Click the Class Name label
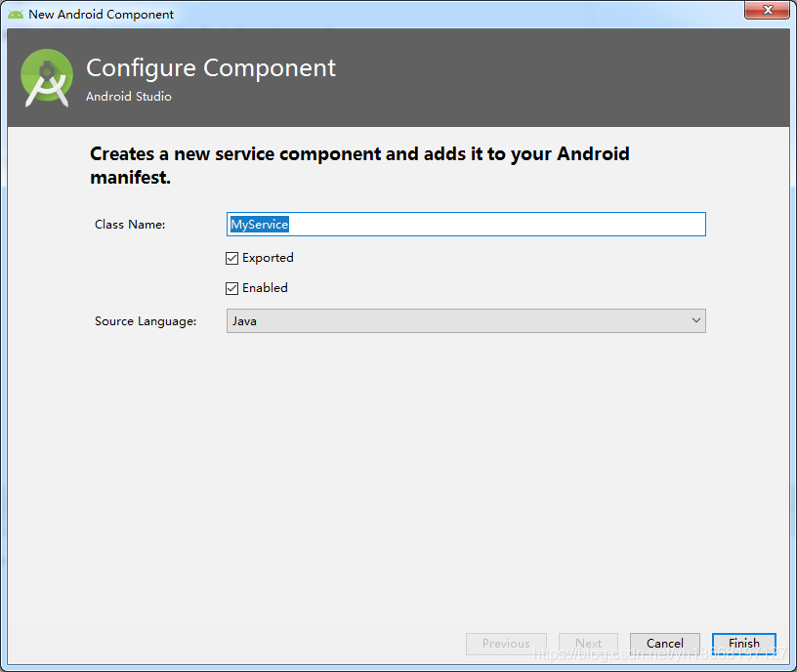 click(130, 225)
